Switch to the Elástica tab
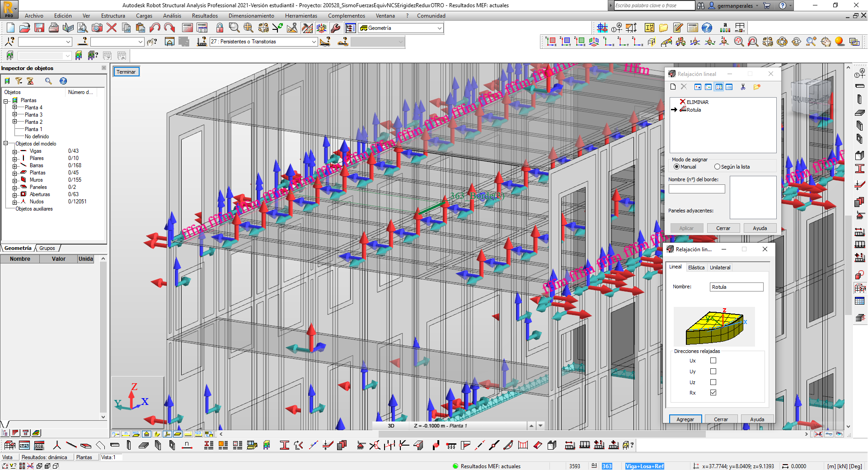 696,267
